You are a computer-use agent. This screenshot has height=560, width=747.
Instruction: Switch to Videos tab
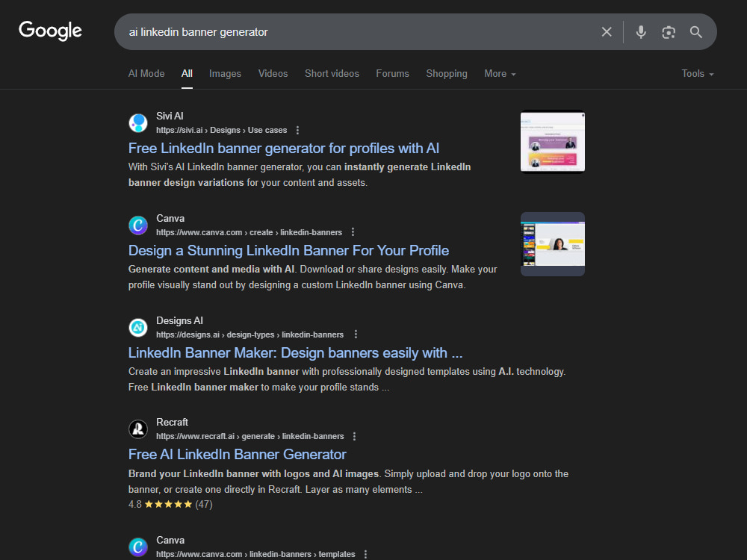coord(273,74)
